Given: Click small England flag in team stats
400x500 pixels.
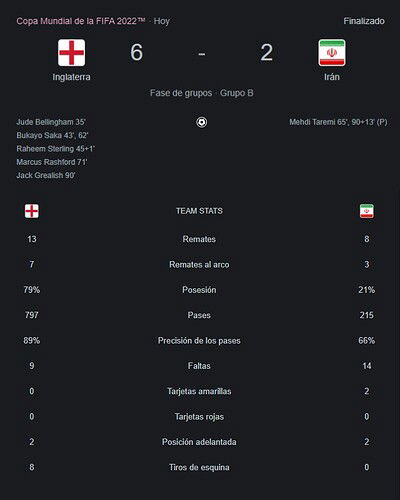Looking at the screenshot, I should 32,211.
